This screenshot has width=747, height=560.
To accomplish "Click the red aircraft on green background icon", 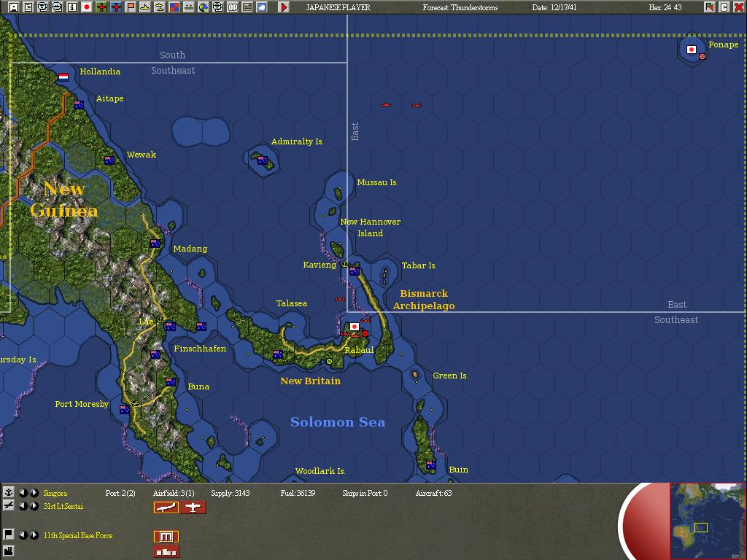I will tap(101, 7).
